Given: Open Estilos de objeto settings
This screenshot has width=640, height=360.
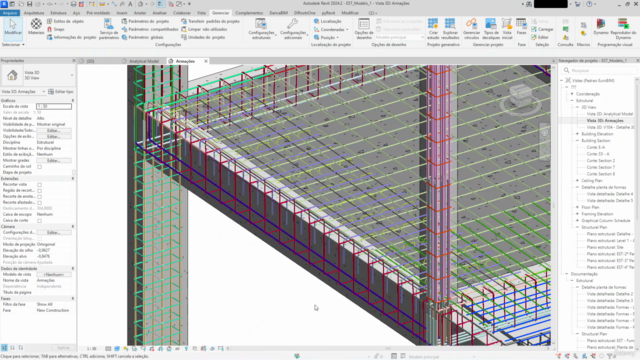Looking at the screenshot, I should point(65,21).
